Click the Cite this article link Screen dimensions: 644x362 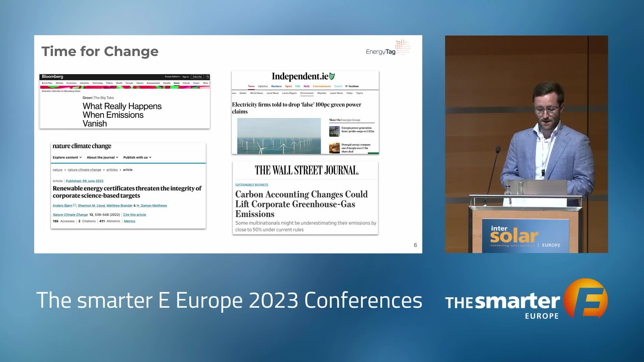pos(135,215)
